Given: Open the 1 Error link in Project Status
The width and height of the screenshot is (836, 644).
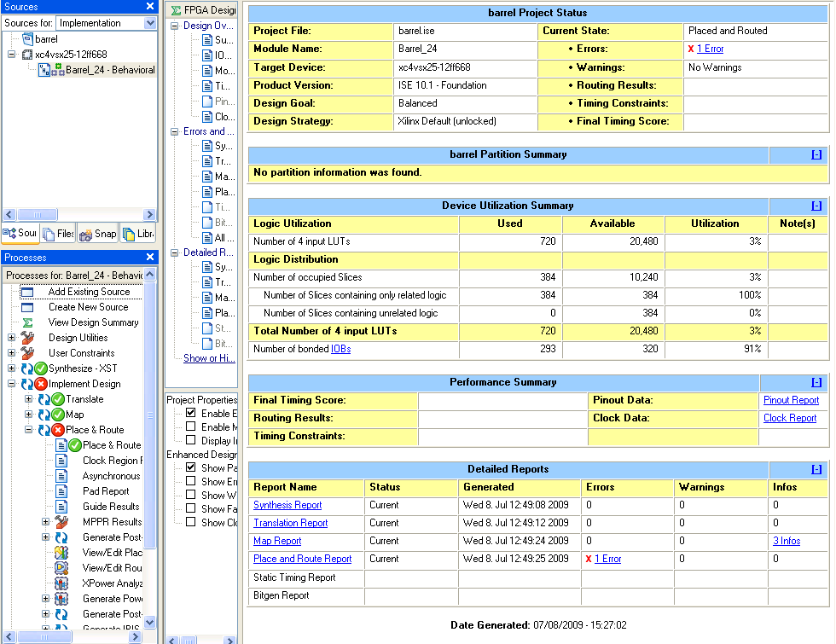Looking at the screenshot, I should click(x=710, y=49).
